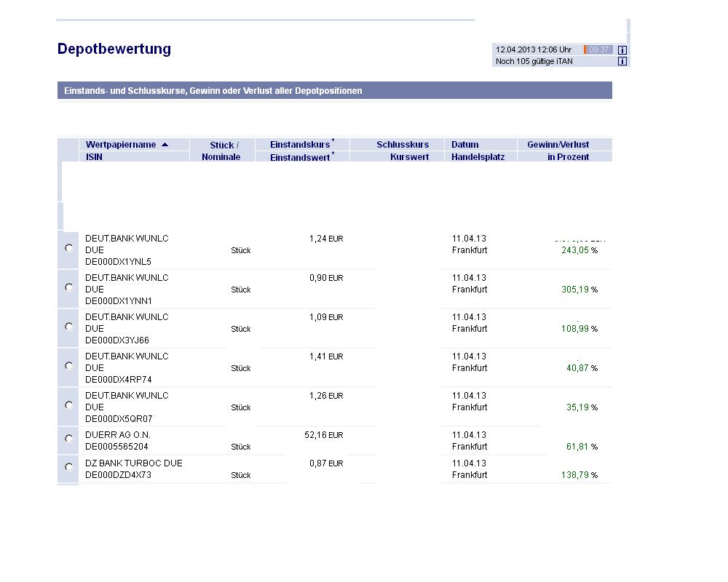Click the DUERR AG O.N. security name
The width and height of the screenshot is (728, 582).
(118, 435)
